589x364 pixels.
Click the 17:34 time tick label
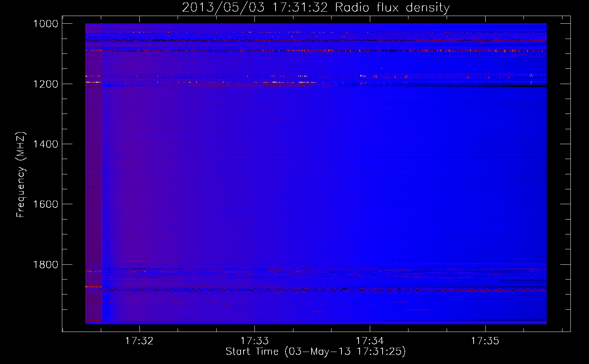370,341
